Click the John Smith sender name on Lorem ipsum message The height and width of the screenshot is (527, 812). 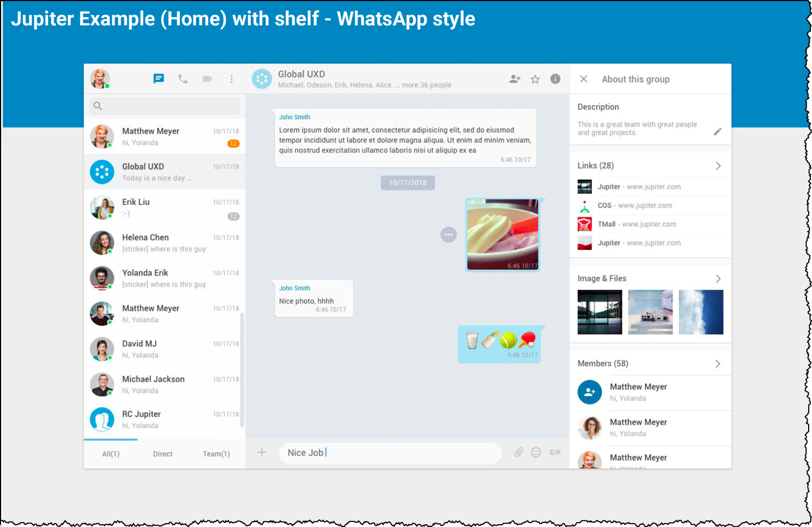pyautogui.click(x=295, y=117)
